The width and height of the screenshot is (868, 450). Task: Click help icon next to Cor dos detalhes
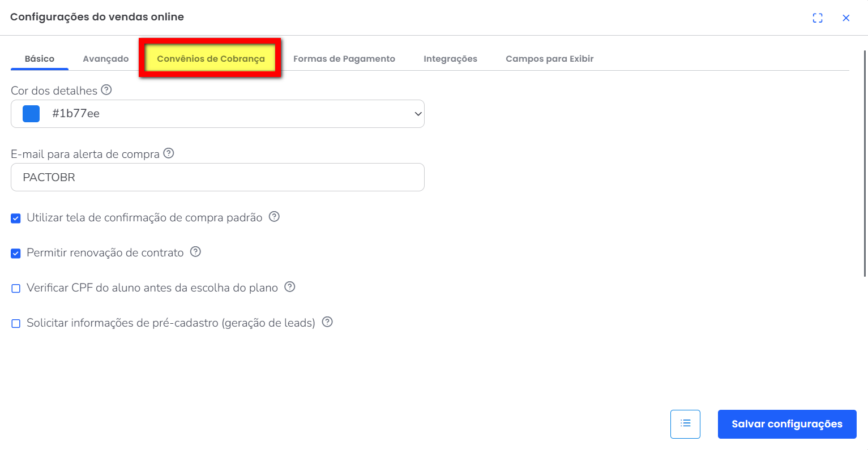pyautogui.click(x=106, y=90)
